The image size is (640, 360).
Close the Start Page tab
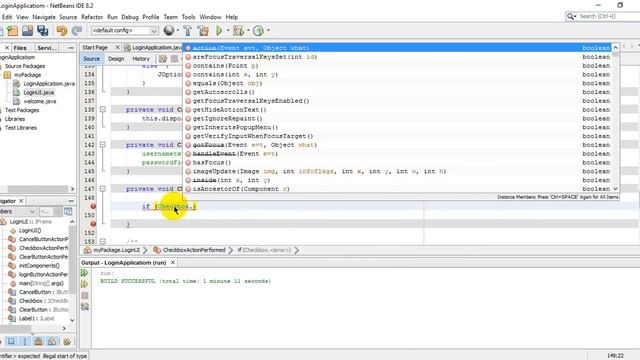tap(117, 47)
